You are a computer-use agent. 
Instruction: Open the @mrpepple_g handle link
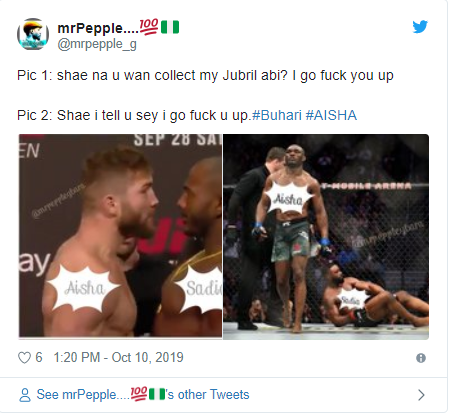(x=97, y=44)
